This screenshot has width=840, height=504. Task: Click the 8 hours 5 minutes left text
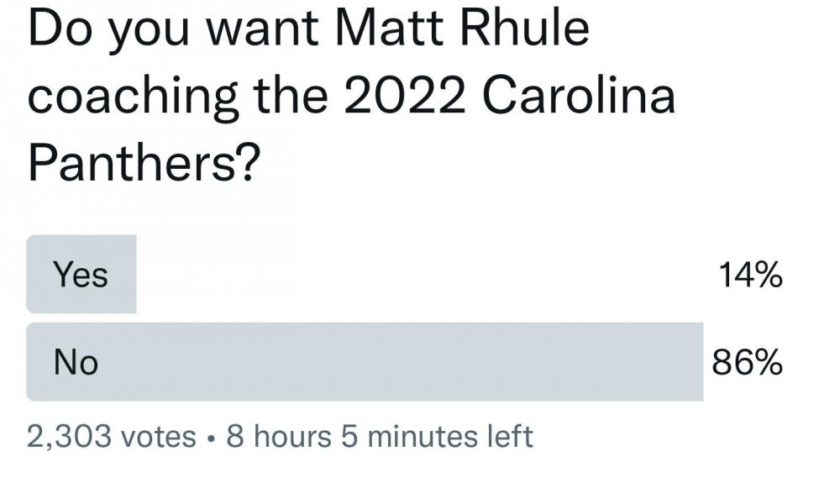click(380, 437)
